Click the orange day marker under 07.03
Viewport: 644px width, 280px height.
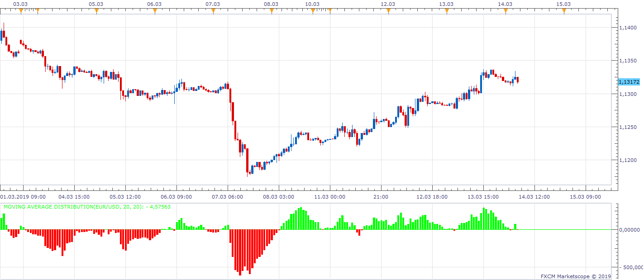[213, 11]
